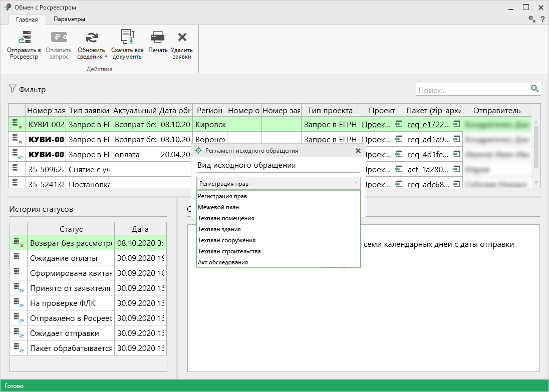Open the Главная ribbon tab
The image size is (549, 392).
coord(27,20)
